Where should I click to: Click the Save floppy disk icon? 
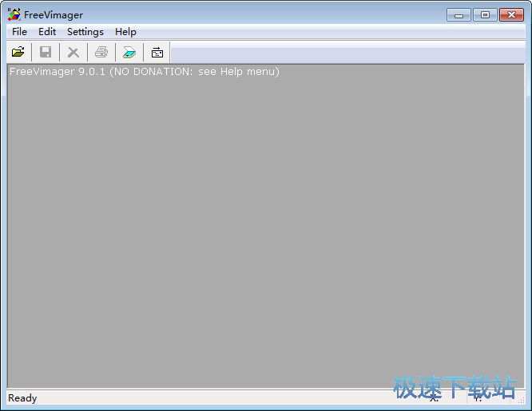click(x=46, y=53)
